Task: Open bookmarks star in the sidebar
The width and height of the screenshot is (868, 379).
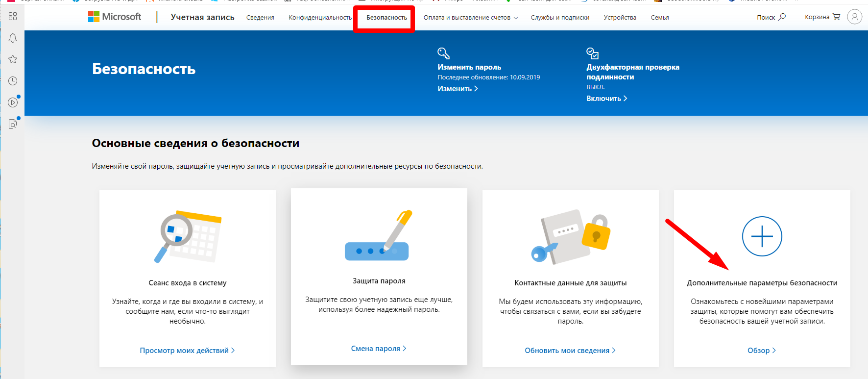Action: coord(13,59)
